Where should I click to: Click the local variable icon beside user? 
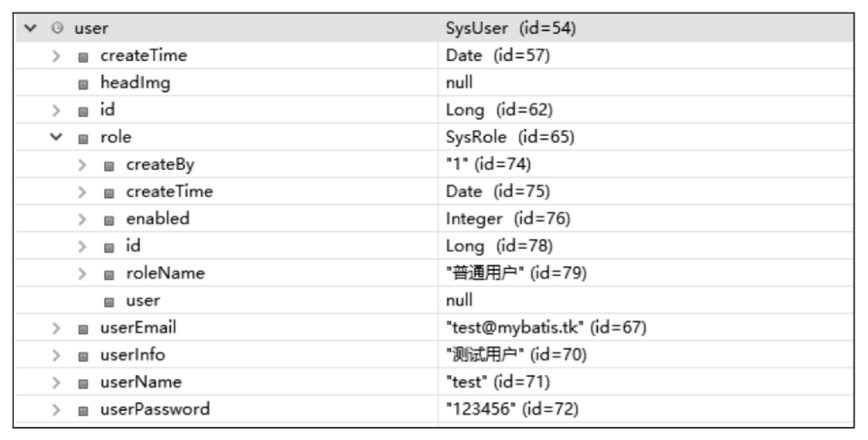tap(57, 28)
